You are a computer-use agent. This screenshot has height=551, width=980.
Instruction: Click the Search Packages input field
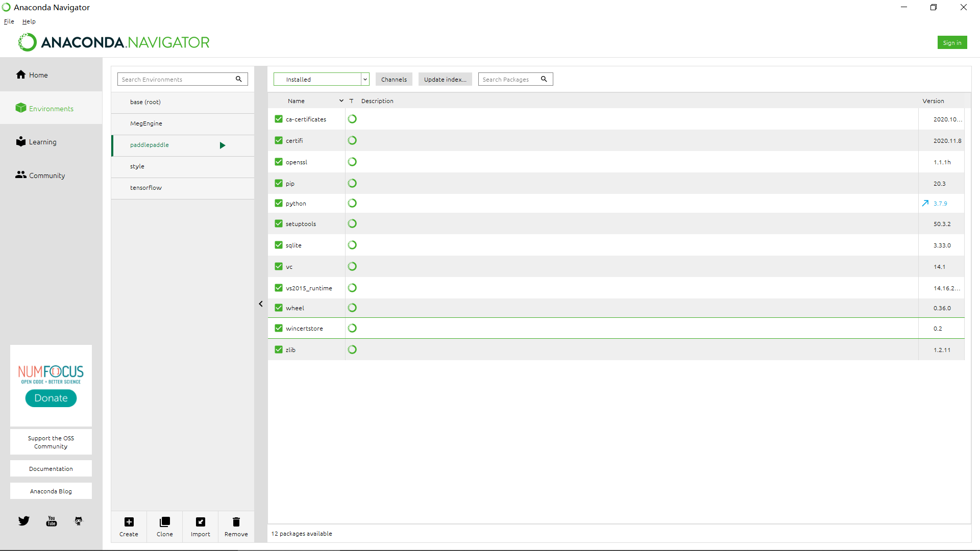pos(514,79)
